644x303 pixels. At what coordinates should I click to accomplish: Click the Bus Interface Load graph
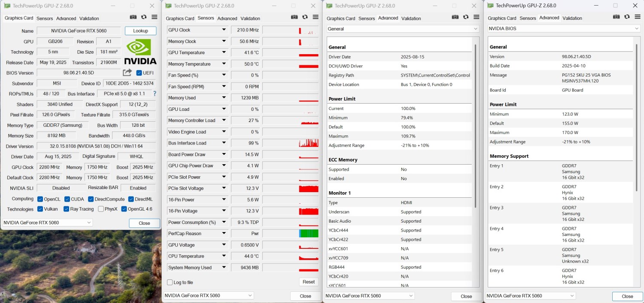click(291, 143)
